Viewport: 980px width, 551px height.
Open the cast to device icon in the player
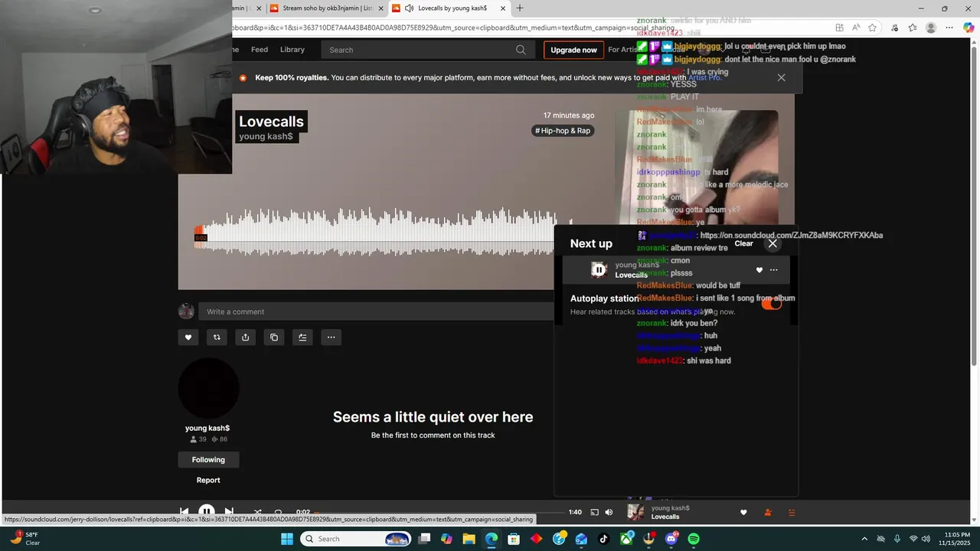point(594,512)
